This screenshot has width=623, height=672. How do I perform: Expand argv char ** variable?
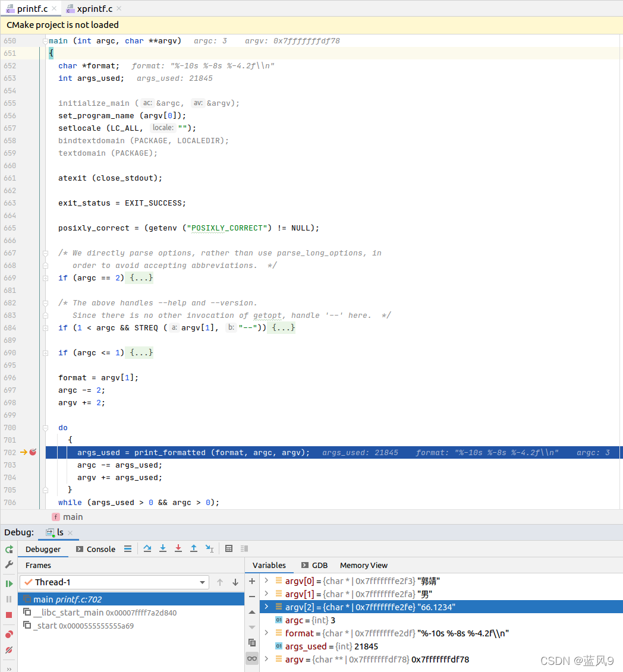(266, 659)
